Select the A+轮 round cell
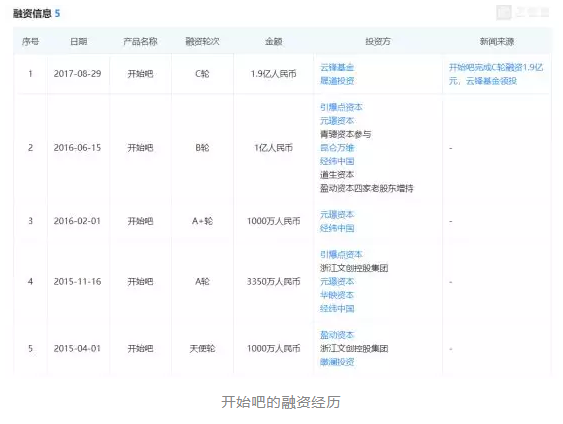The width and height of the screenshot is (563, 424). coord(202,221)
